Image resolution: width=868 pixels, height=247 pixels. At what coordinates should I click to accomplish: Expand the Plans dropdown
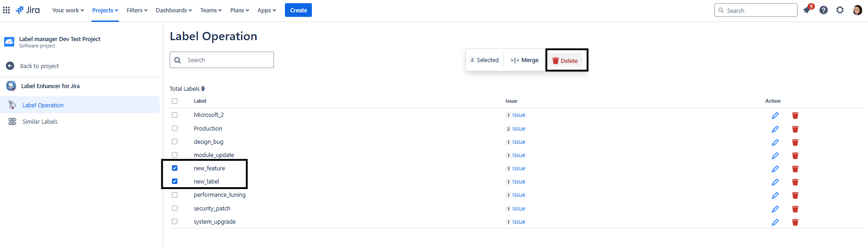[x=240, y=10]
